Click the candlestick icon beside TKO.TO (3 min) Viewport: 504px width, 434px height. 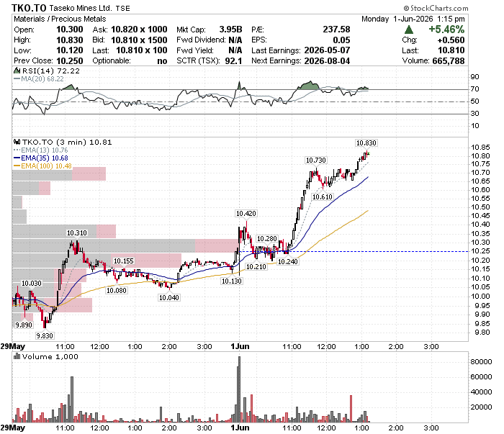17,142
